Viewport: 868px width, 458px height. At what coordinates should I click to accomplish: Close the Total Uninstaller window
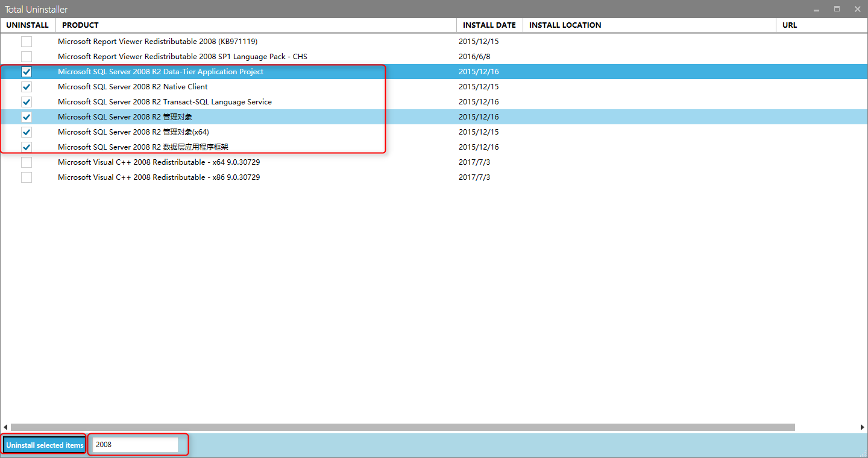tap(857, 9)
